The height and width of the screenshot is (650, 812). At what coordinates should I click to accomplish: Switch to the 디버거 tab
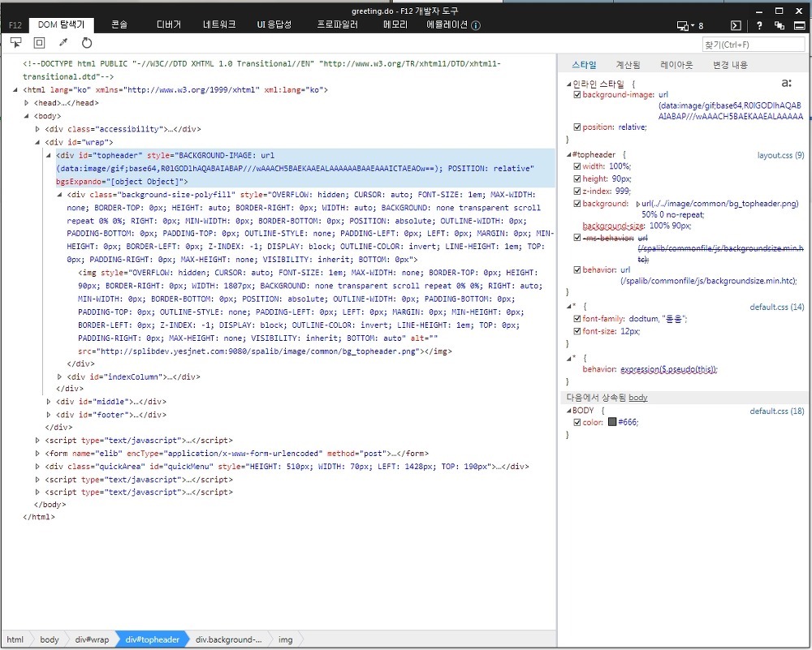(x=169, y=24)
